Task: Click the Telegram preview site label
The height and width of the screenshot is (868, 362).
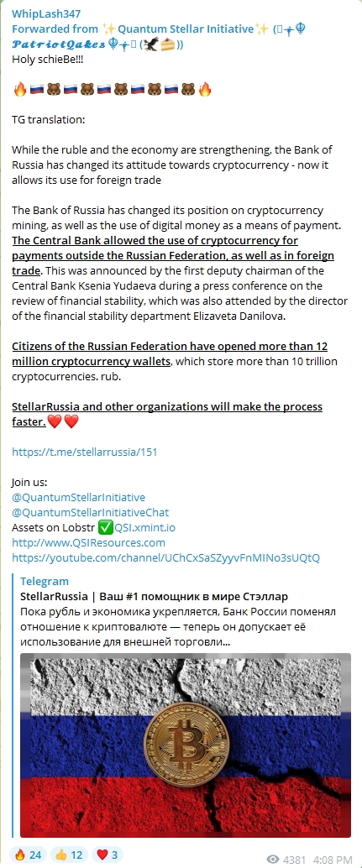Action: 45,581
